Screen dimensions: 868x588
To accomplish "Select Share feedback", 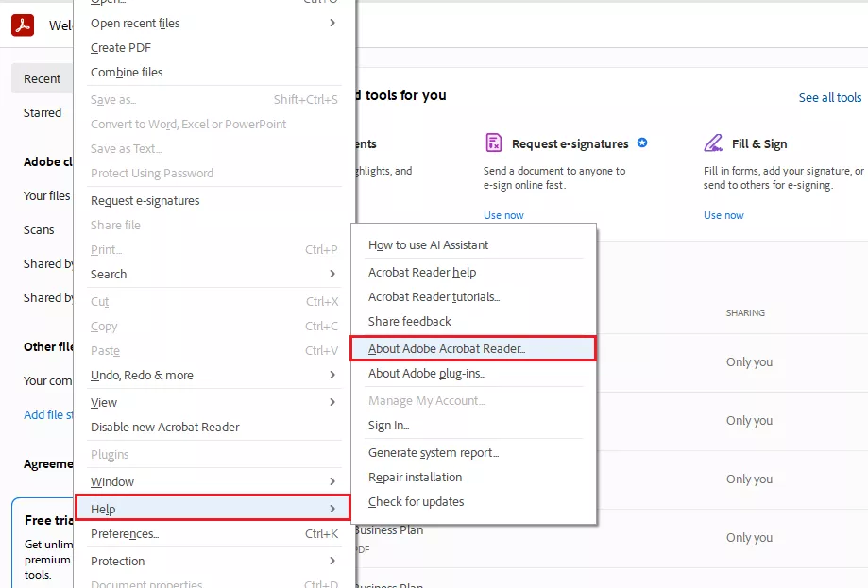I will tap(407, 321).
